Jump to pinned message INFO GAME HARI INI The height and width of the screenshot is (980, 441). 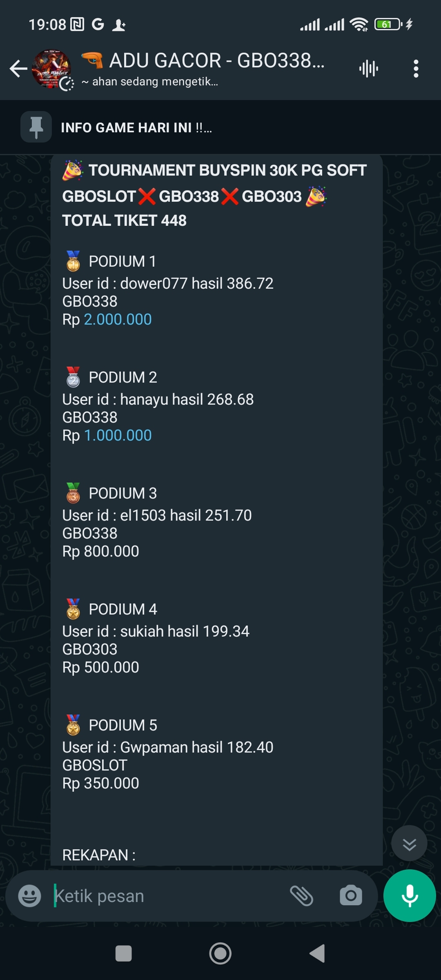coord(136,128)
